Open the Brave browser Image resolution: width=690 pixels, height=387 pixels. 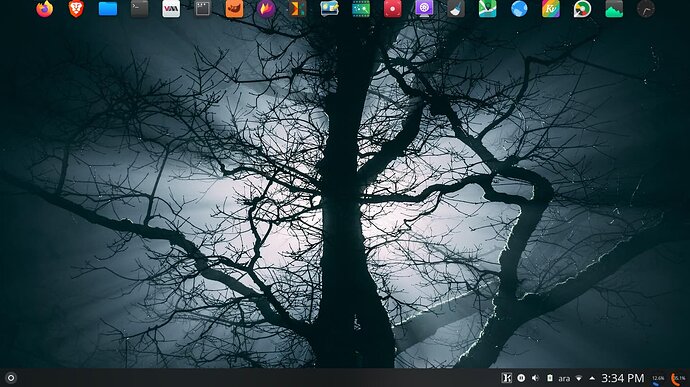point(76,9)
